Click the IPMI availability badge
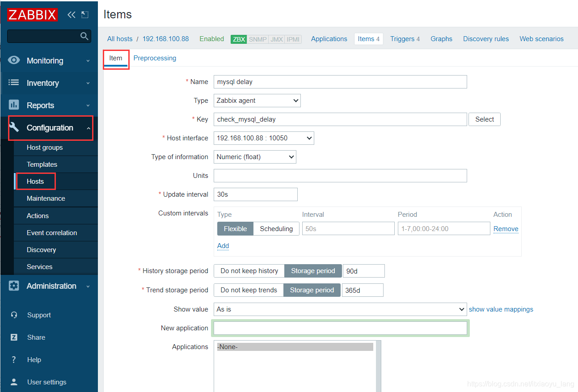Viewport: 578px width, 392px height. click(x=293, y=39)
